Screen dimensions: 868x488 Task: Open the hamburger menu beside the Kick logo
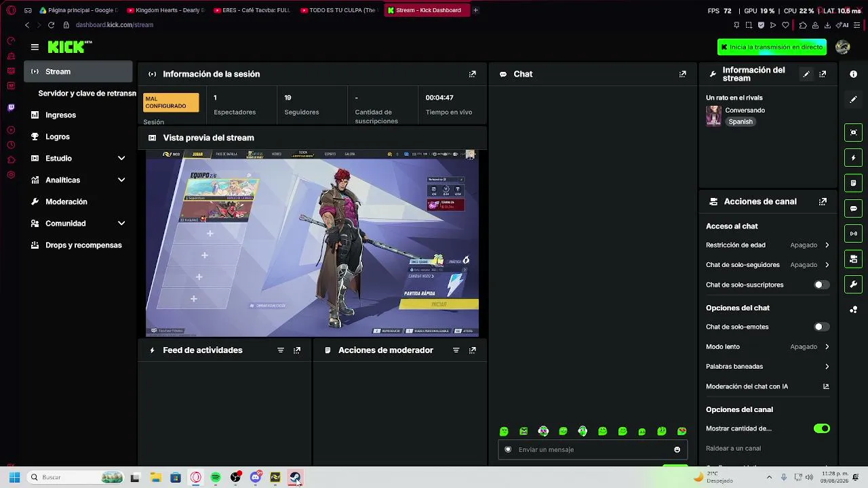click(35, 47)
